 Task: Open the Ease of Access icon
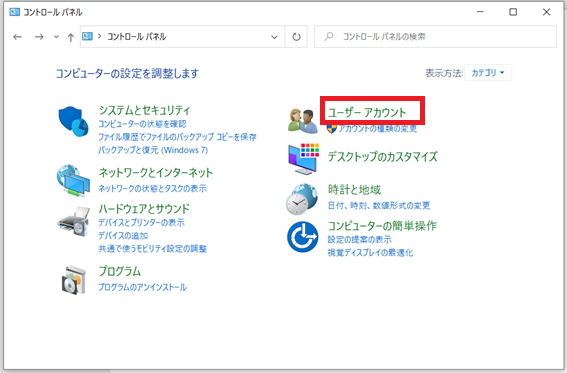coord(303,237)
